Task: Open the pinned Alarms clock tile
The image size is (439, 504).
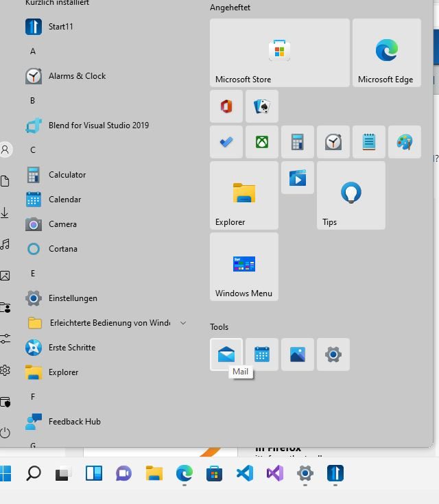Action: (333, 142)
